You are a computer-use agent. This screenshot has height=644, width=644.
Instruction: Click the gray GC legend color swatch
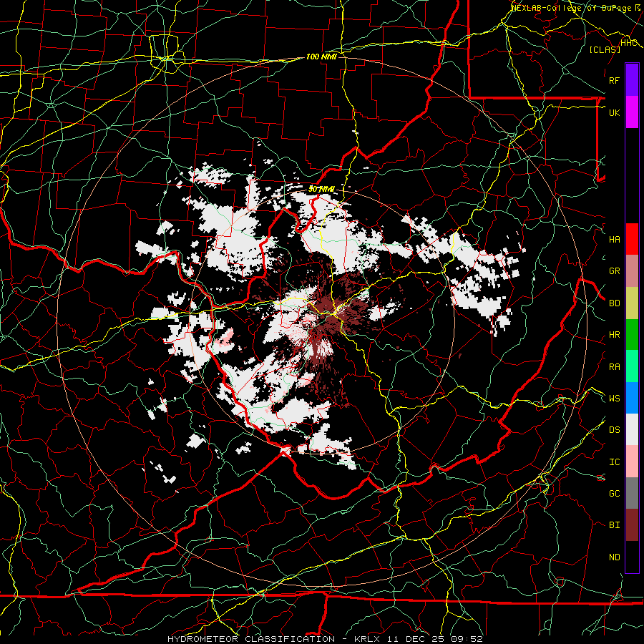tap(632, 493)
